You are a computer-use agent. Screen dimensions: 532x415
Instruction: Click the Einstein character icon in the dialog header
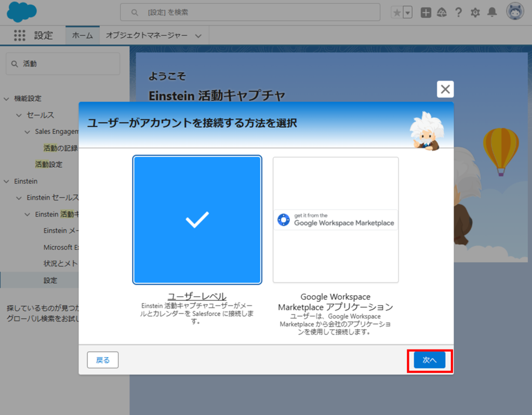[x=426, y=131]
